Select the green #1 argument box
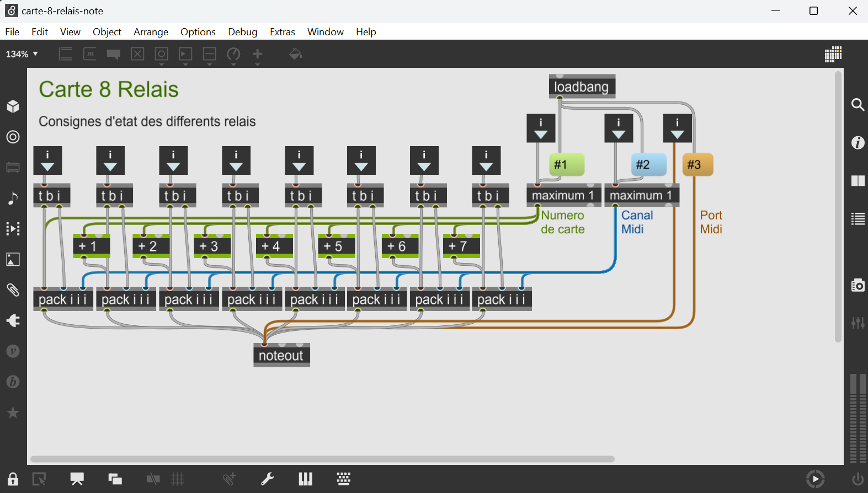Viewport: 868px width, 493px height. pyautogui.click(x=567, y=164)
